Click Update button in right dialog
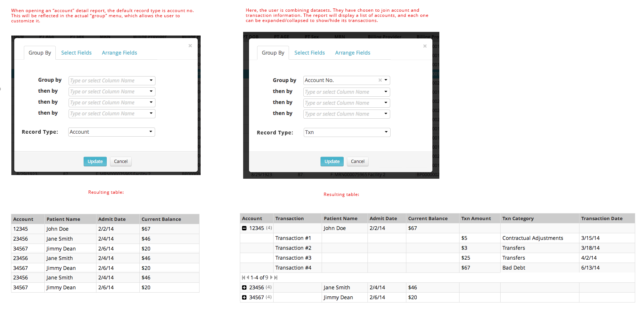This screenshot has width=644, height=319. click(332, 162)
